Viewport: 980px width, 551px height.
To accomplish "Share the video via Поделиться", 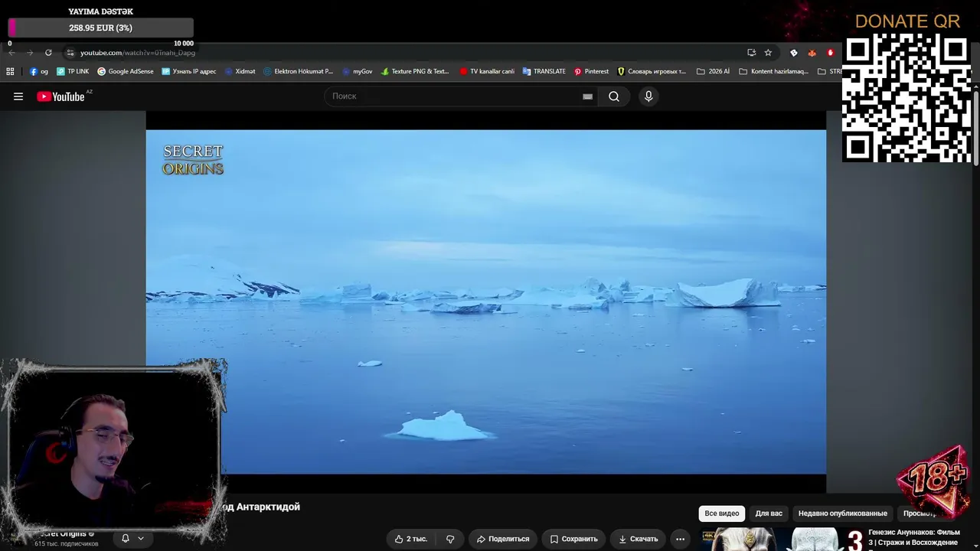I will (x=503, y=539).
